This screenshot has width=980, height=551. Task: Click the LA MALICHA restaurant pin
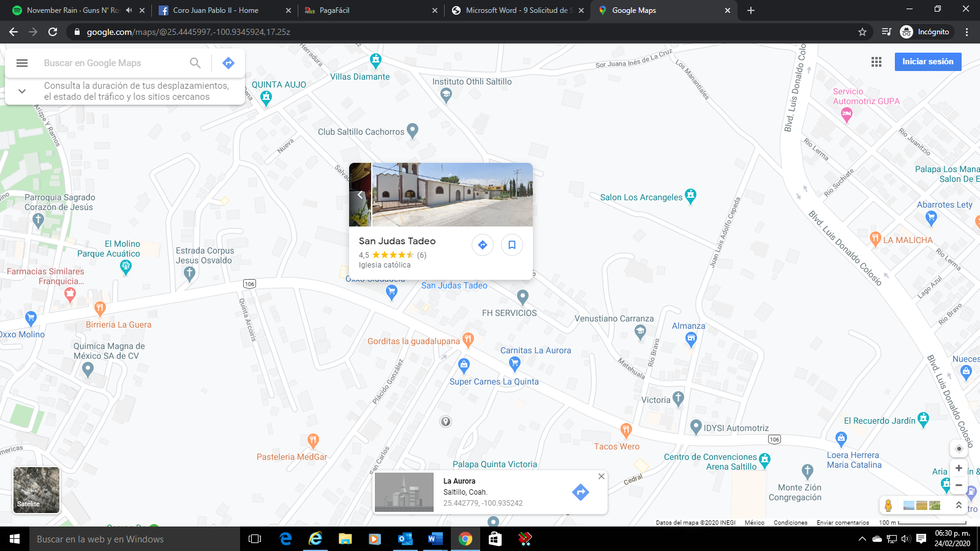click(875, 239)
